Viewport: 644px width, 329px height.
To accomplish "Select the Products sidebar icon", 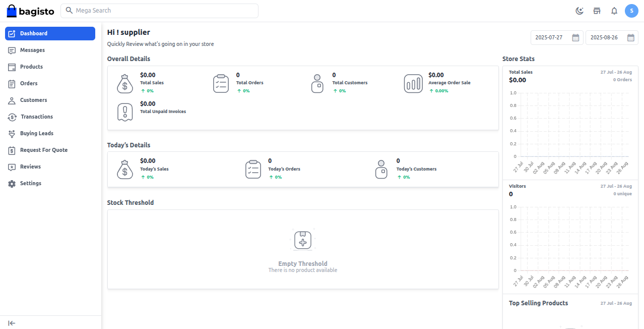I will [11, 67].
